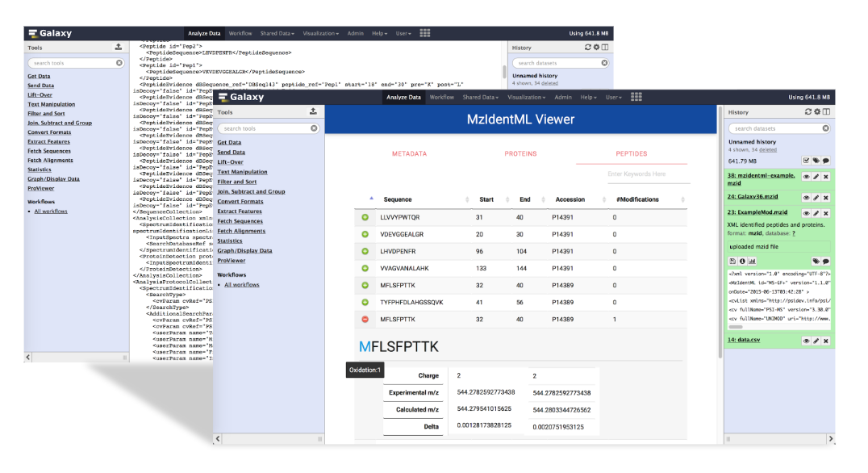This screenshot has height=473, width=868.
Task: Click the upload icon in the front Tools panel
Action: [313, 111]
